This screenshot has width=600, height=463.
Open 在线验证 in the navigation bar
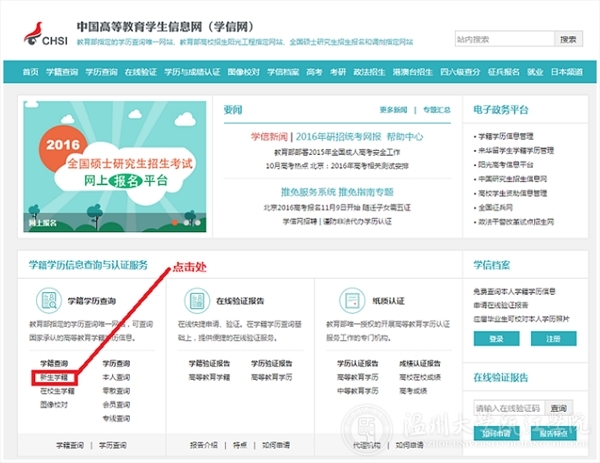click(140, 72)
